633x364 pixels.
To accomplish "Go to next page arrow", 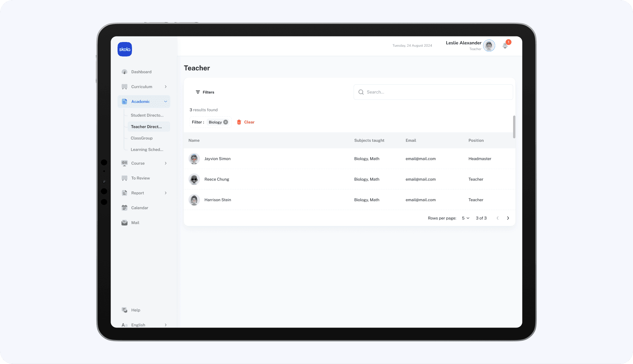I will pos(508,218).
